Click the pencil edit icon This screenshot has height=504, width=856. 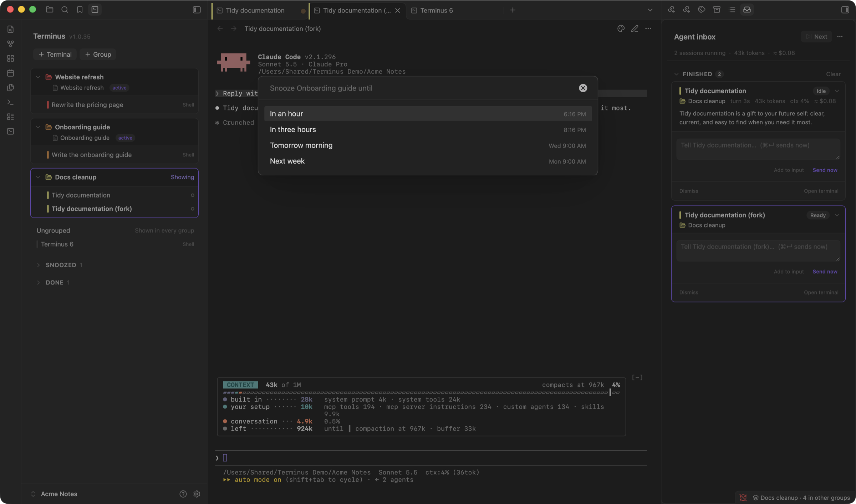tap(635, 29)
